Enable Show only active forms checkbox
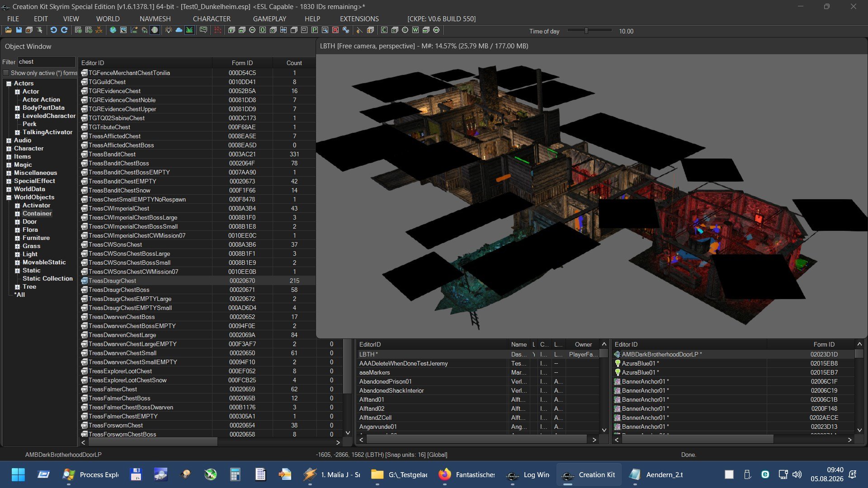 click(x=6, y=73)
